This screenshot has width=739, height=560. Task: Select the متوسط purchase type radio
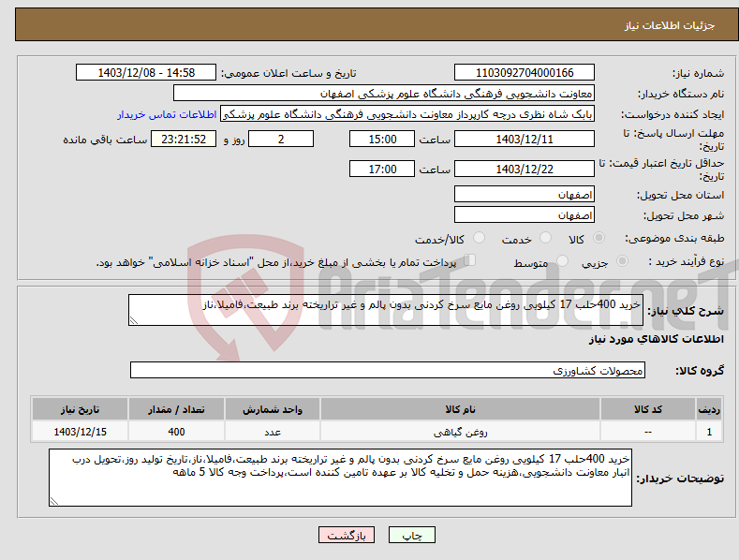[x=562, y=261]
